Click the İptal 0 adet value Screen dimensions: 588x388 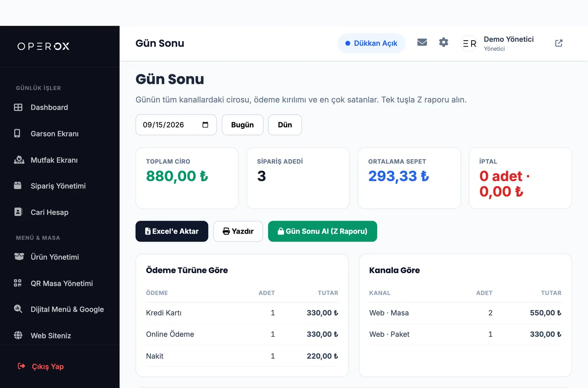click(x=504, y=184)
